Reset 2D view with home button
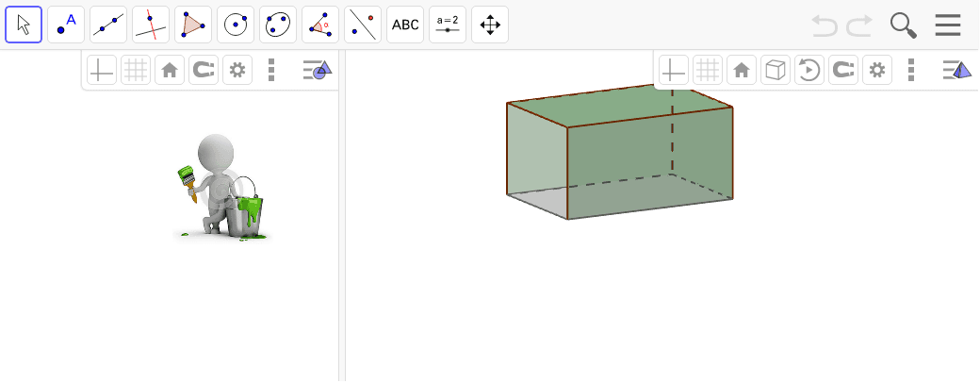This screenshot has width=980, height=383. [x=170, y=70]
